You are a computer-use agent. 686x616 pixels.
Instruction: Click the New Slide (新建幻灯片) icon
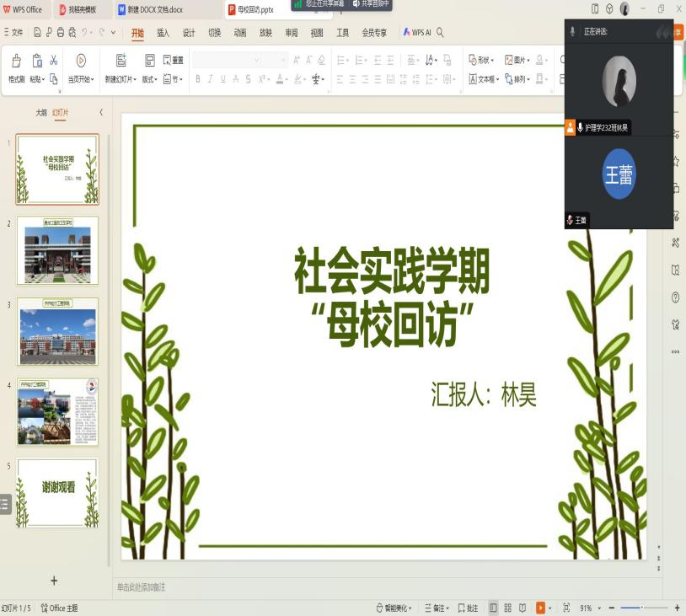pyautogui.click(x=121, y=61)
